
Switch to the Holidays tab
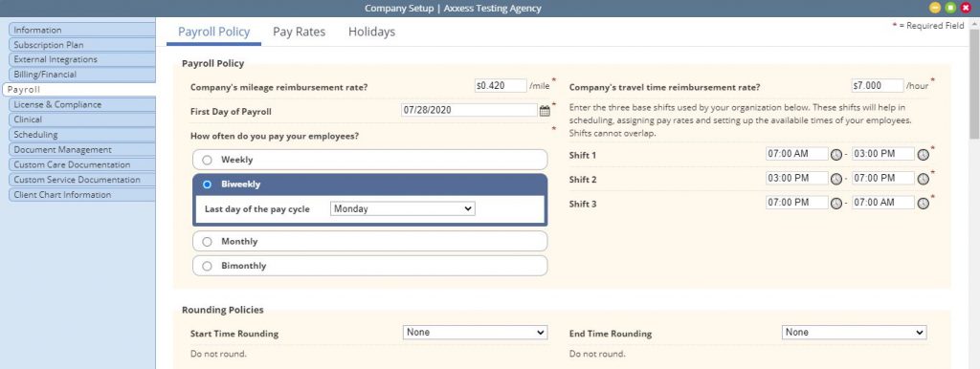[372, 32]
